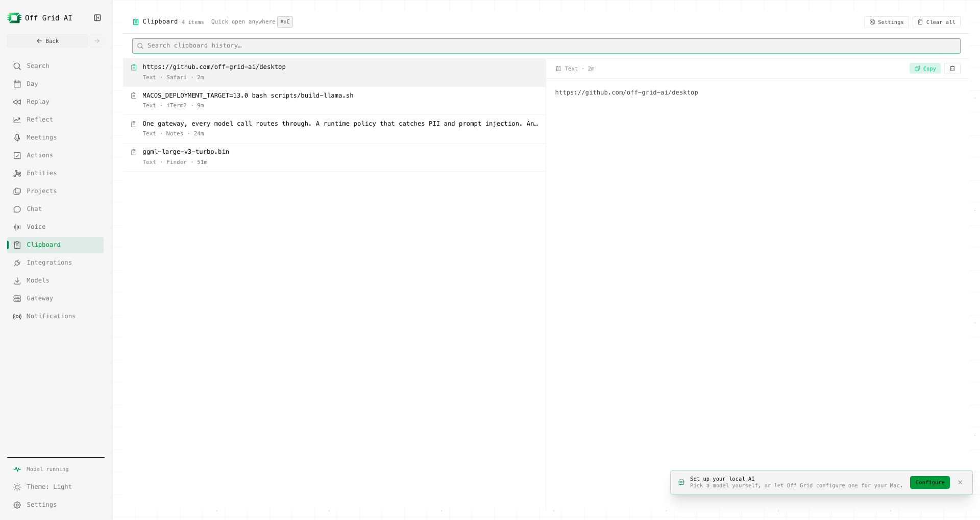Navigate to the Gateway page
The width and height of the screenshot is (980, 520).
pyautogui.click(x=56, y=298)
